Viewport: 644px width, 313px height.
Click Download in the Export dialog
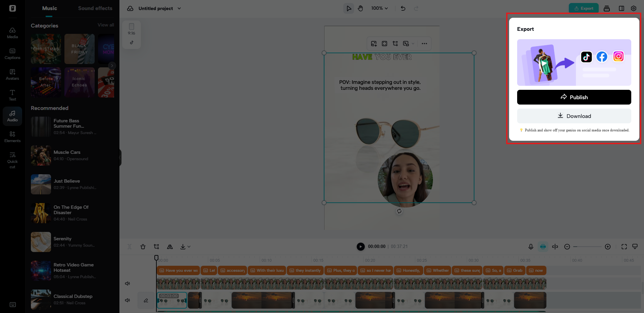point(574,116)
